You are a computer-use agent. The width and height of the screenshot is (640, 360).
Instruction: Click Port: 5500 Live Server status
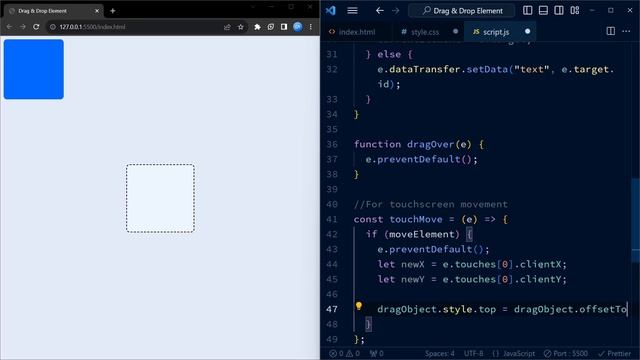[566, 353]
